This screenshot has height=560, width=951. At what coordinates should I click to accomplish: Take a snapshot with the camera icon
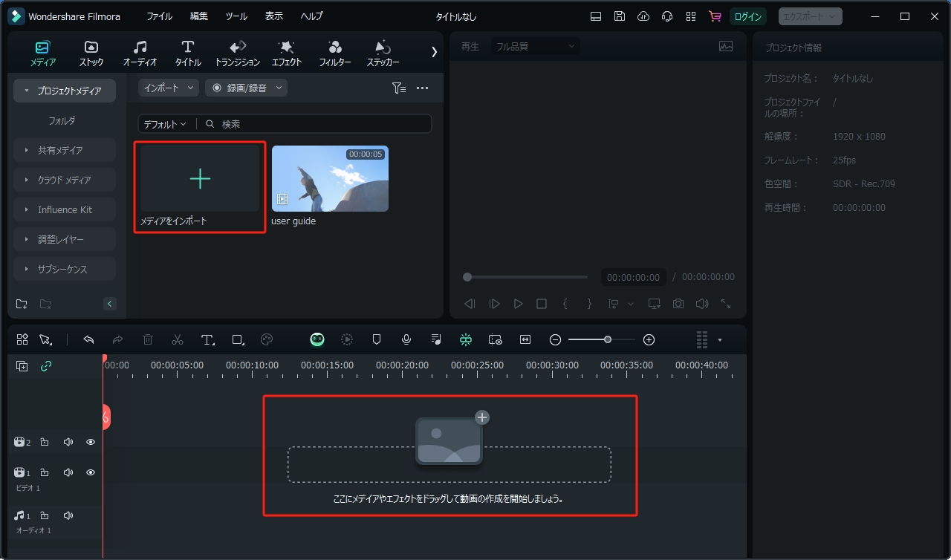[678, 304]
